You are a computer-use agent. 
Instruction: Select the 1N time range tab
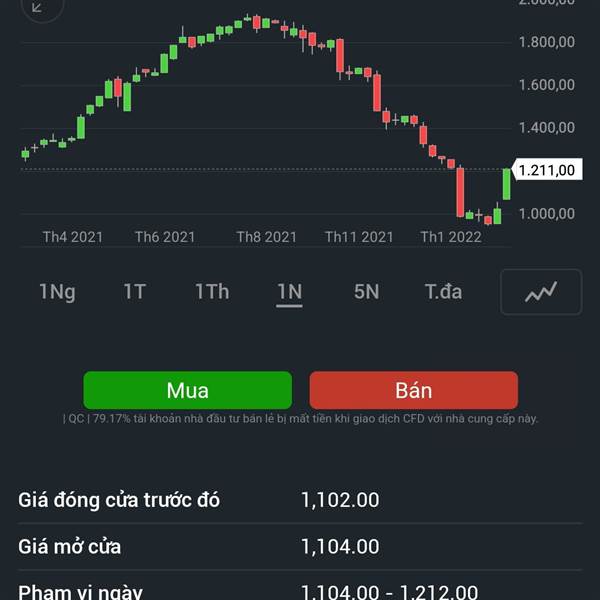coord(289,293)
